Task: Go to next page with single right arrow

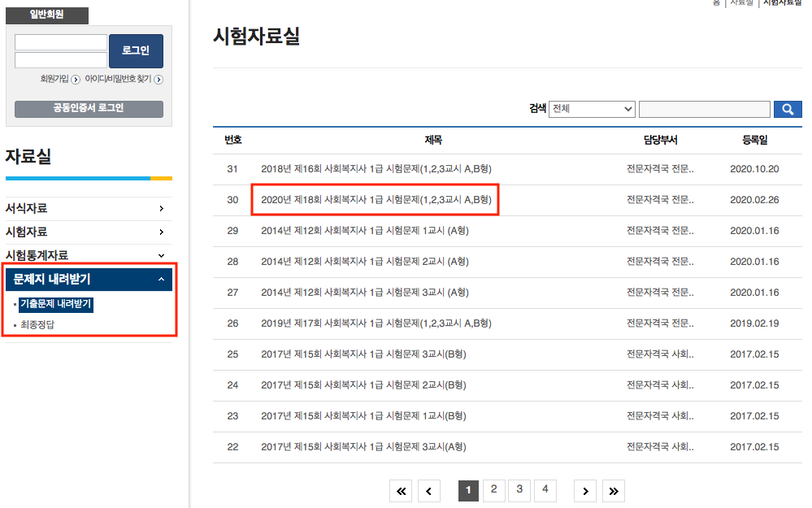Action: pos(584,490)
